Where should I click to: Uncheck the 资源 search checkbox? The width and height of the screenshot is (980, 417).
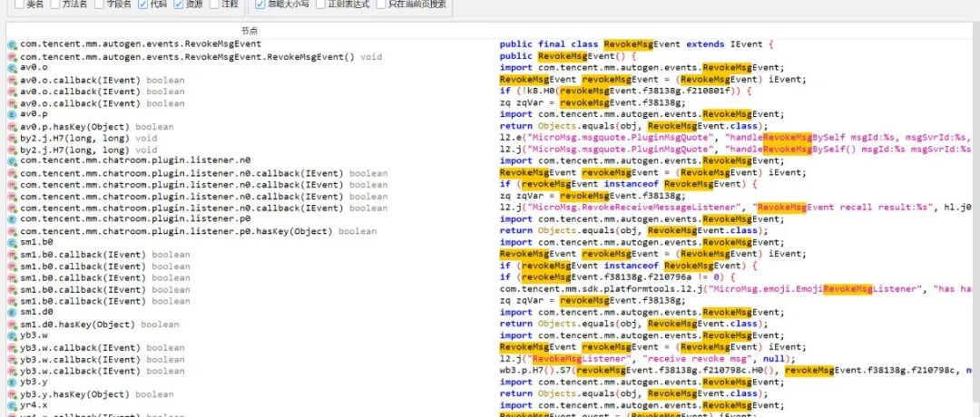coord(179,4)
